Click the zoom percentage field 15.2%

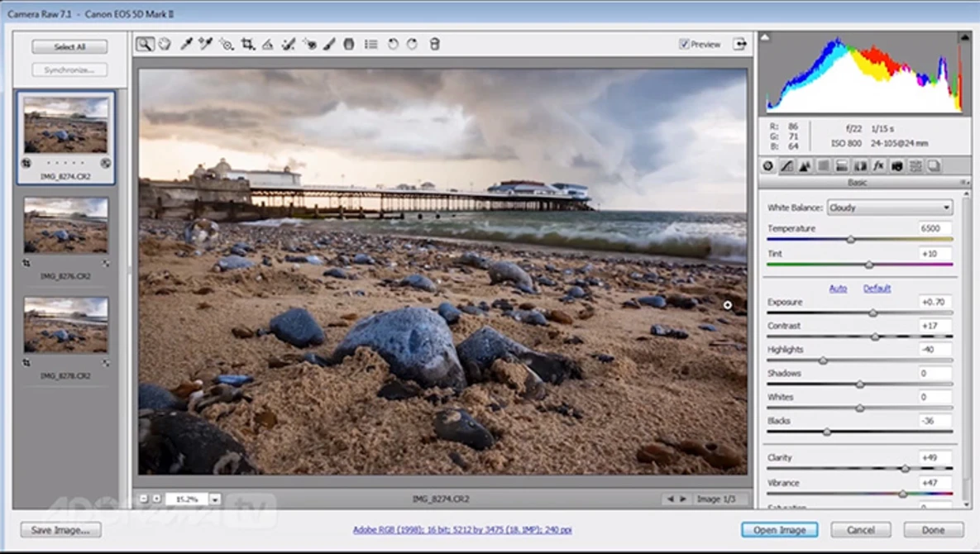click(x=187, y=499)
